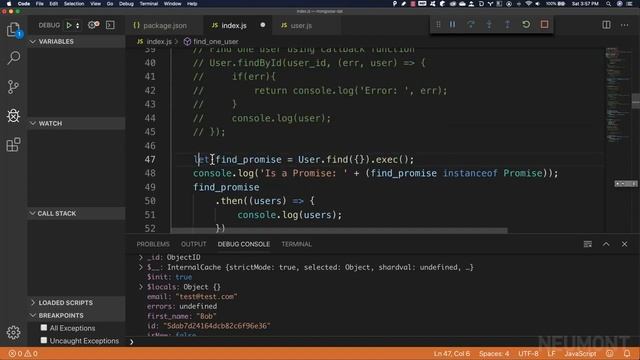Go to line via Ln 47, Col 6
This screenshot has height=360, width=640.
coord(452,353)
